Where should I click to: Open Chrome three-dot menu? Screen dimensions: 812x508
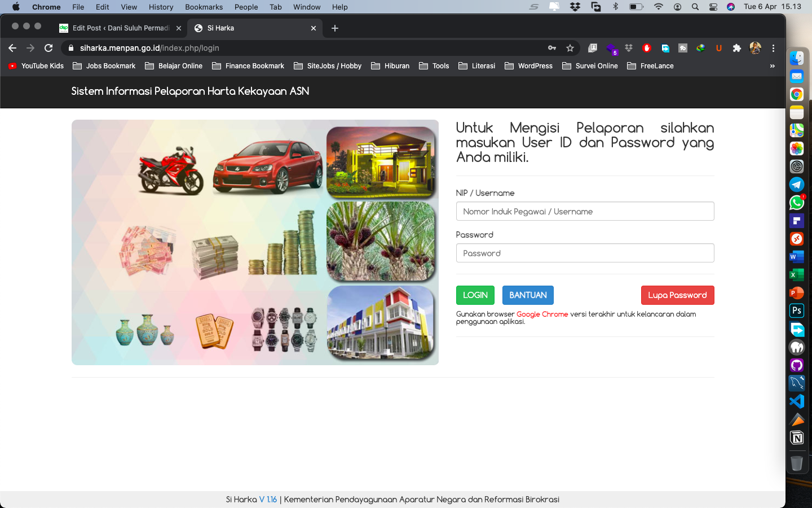tap(774, 48)
